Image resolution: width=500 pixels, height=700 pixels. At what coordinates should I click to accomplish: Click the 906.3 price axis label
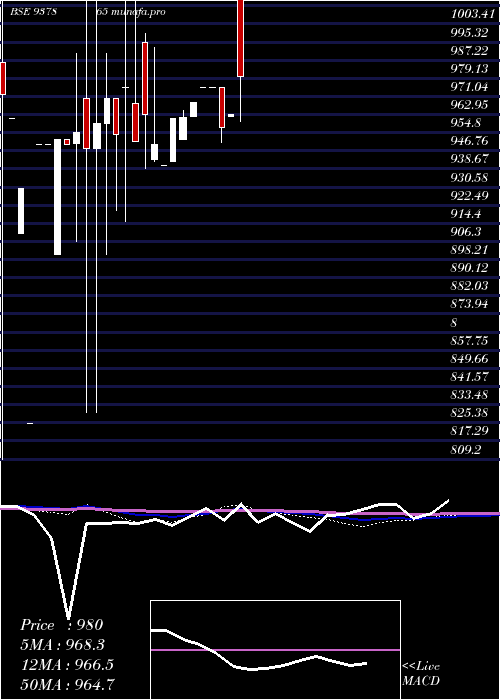(x=467, y=231)
